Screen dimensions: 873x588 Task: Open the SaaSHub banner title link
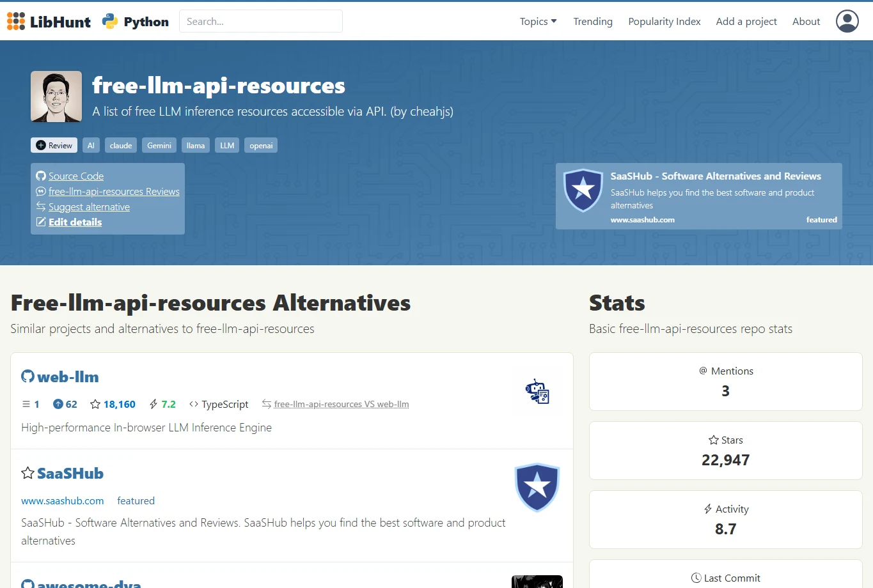click(x=716, y=176)
